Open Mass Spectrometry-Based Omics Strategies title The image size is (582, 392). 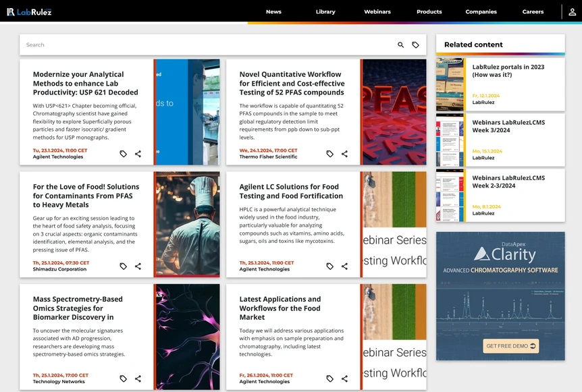pos(78,308)
